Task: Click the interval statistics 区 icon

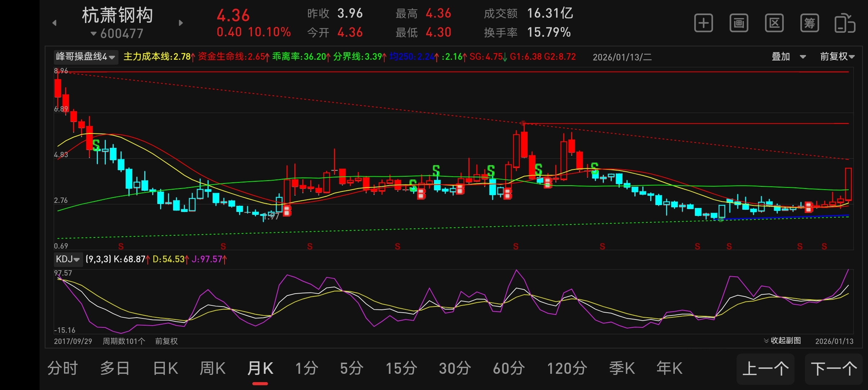Action: 774,23
